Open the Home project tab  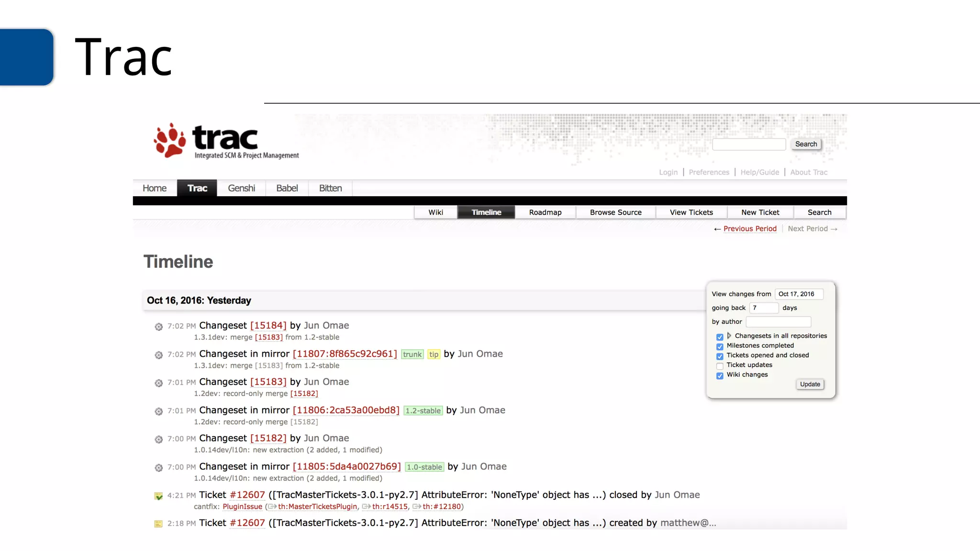[155, 188]
